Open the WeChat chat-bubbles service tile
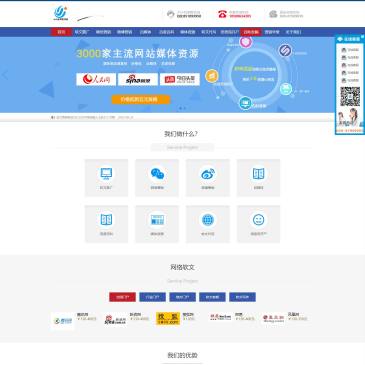Image resolution: width=365 pixels, height=365 pixels. (157, 178)
